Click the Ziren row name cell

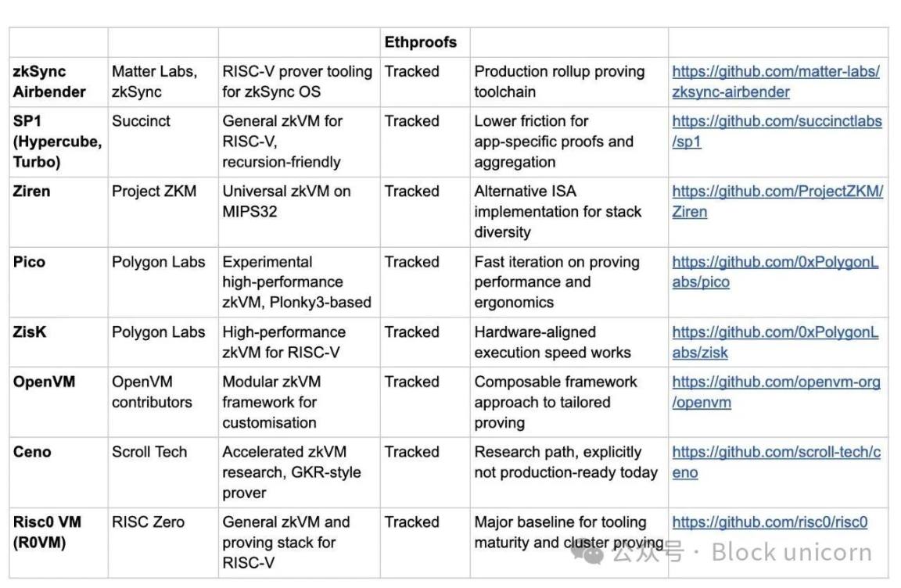(32, 192)
